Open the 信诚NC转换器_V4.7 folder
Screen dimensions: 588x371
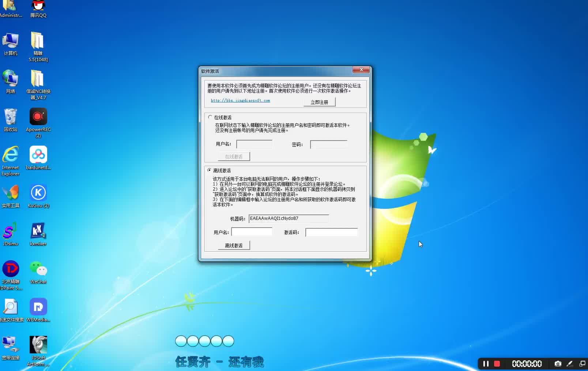coord(38,85)
